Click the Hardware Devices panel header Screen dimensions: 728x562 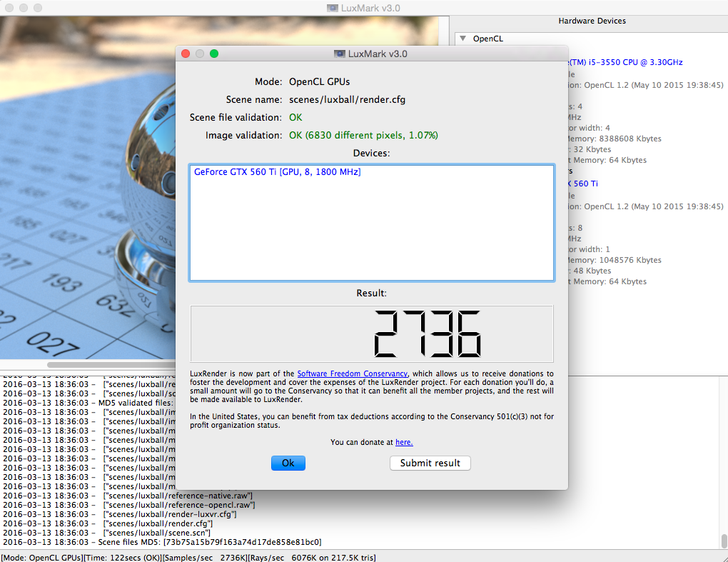click(592, 21)
